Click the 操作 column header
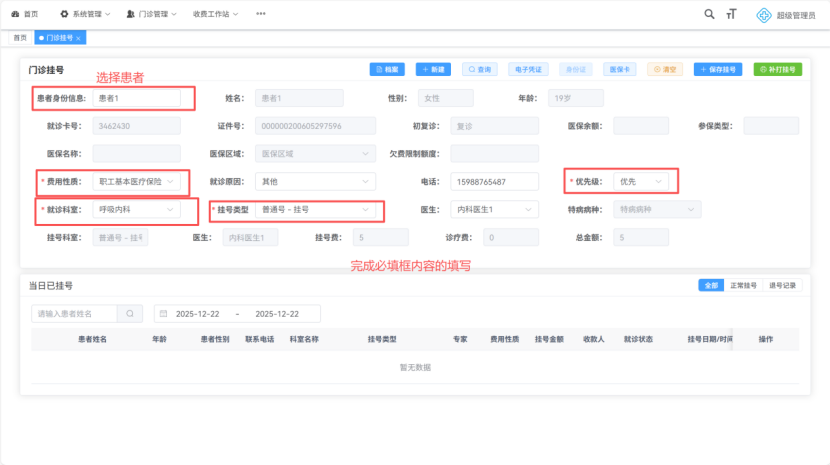This screenshot has height=465, width=830. [x=765, y=339]
